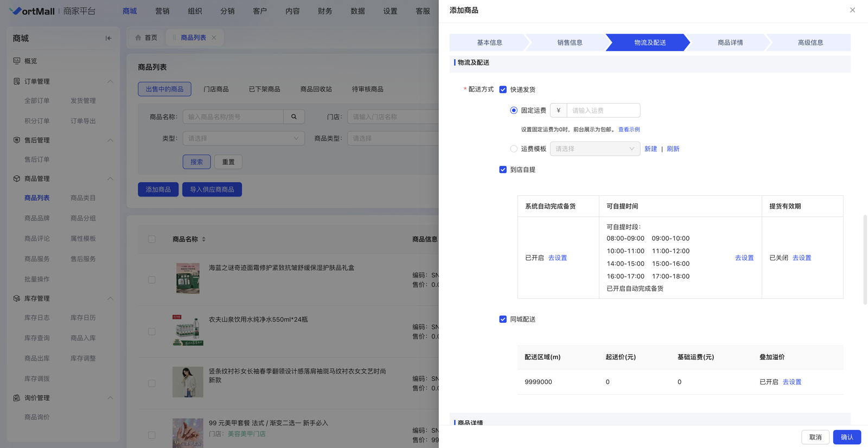Image resolution: width=868 pixels, height=448 pixels.
Task: Collapse the 询价管理 sidebar section
Action: click(x=110, y=398)
